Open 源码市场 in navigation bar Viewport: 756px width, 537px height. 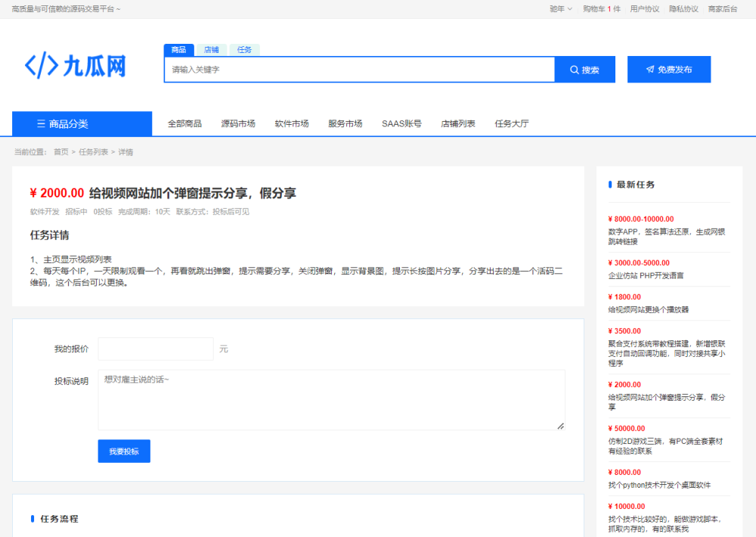(x=238, y=124)
